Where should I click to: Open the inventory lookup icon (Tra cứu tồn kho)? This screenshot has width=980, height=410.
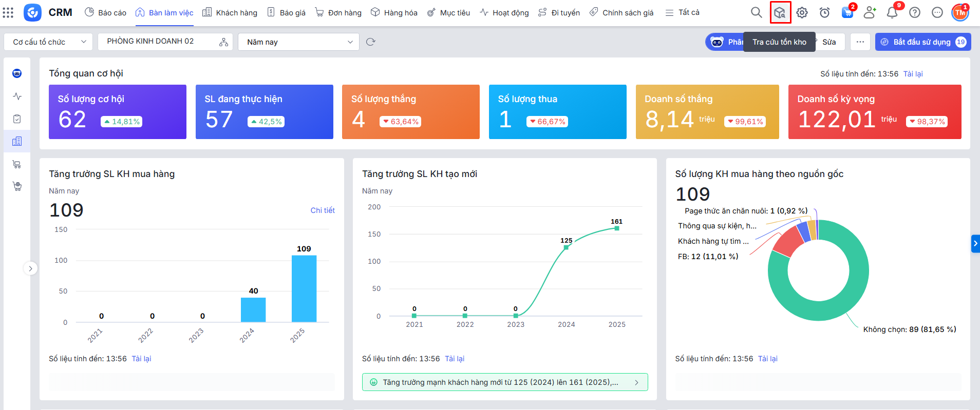(780, 13)
